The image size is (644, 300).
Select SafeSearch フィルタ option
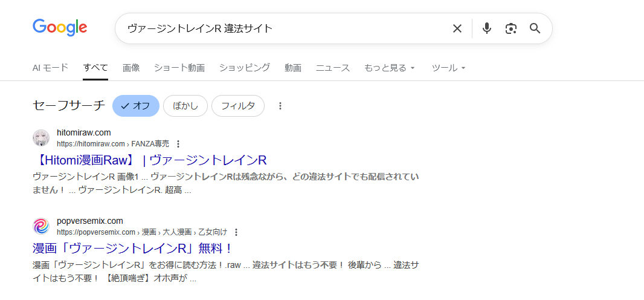238,106
